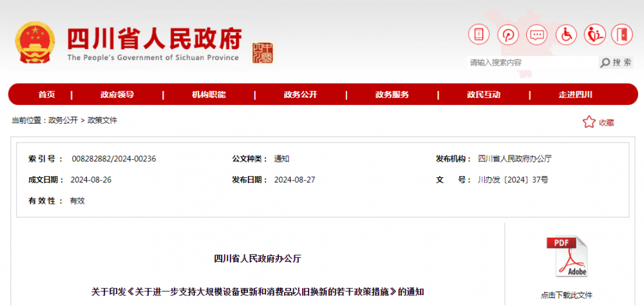Viewport: 644px width, 305px height.
Task: Click the circular P-shaped icon
Action: tap(507, 34)
